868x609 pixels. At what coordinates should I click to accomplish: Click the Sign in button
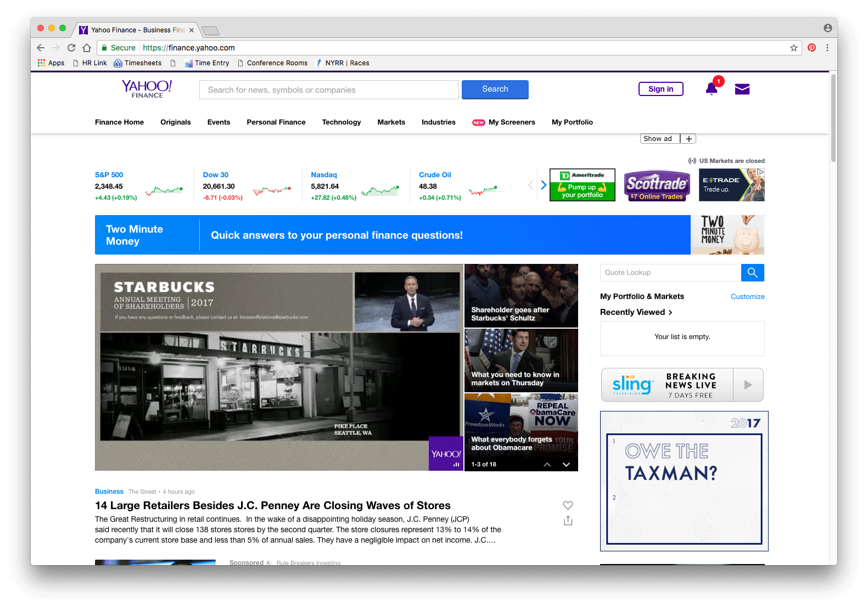tap(661, 89)
